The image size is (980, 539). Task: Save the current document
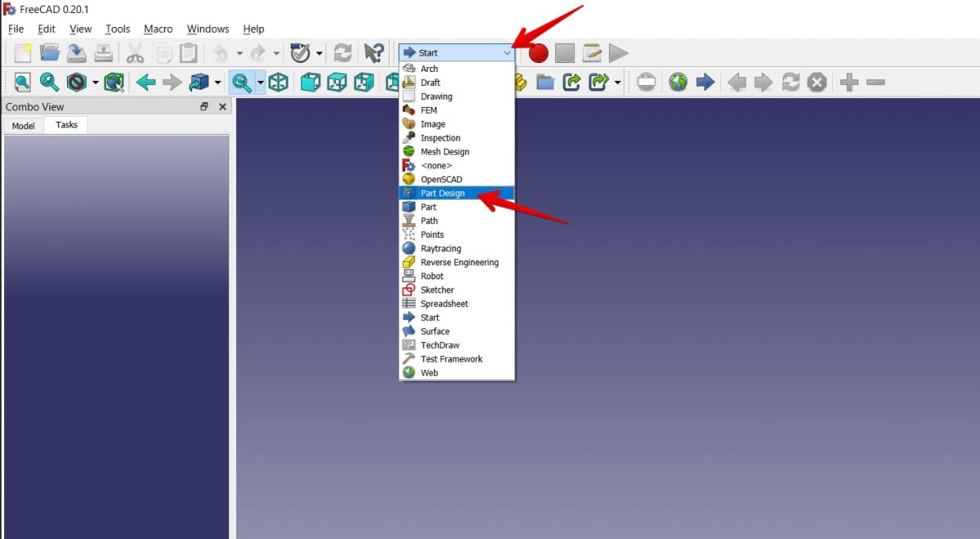(x=76, y=52)
